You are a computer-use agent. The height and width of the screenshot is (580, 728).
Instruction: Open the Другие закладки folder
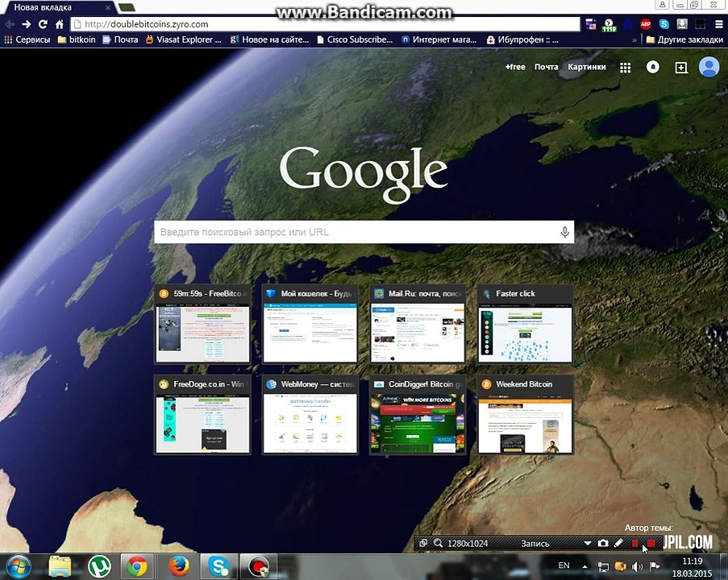pos(684,40)
